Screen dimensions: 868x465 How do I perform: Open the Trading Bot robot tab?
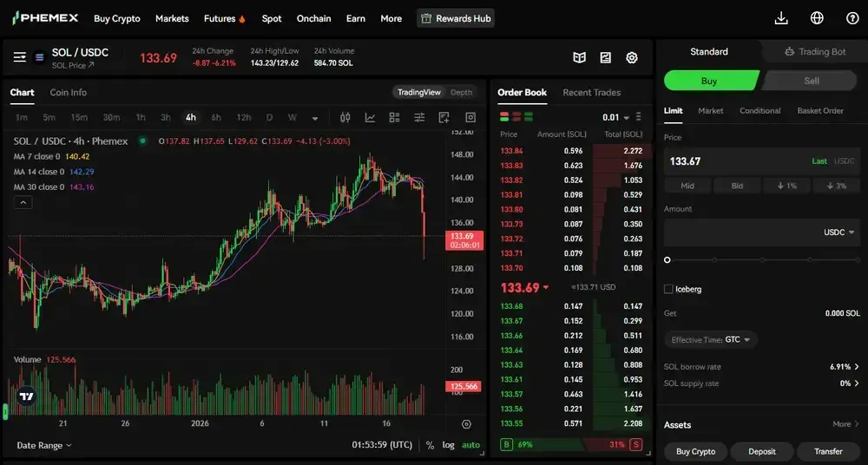[x=815, y=51]
